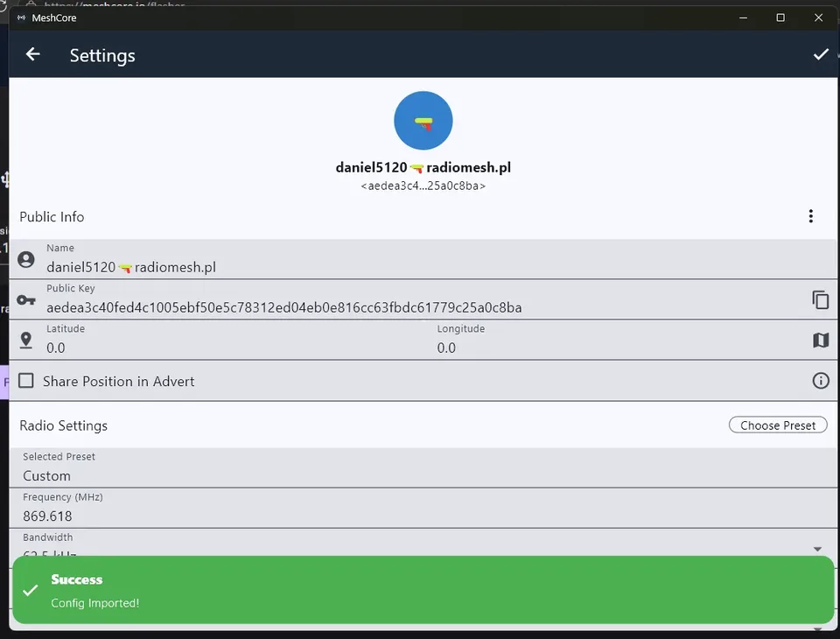Screen dimensions: 840x639
Task: Show info about Share Position in Advert
Action: point(820,381)
